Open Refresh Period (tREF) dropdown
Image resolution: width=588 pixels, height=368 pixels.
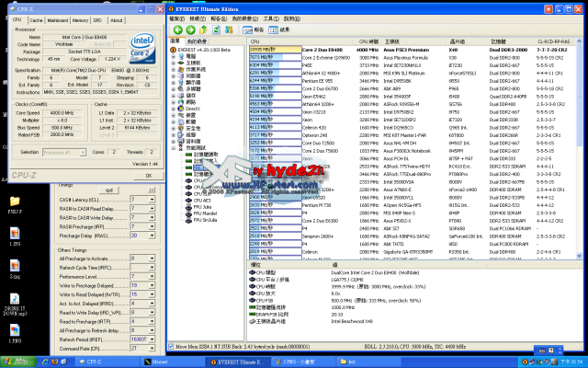(x=152, y=339)
